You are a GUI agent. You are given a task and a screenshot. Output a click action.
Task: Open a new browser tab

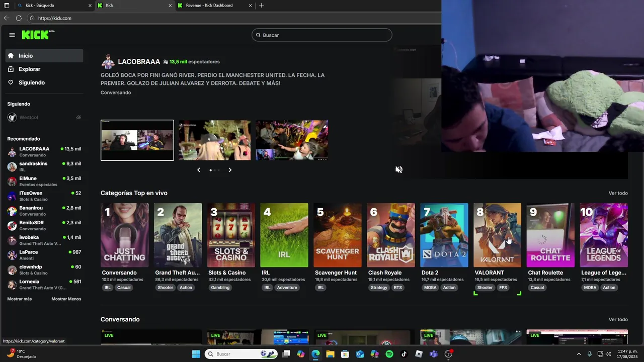click(x=261, y=6)
